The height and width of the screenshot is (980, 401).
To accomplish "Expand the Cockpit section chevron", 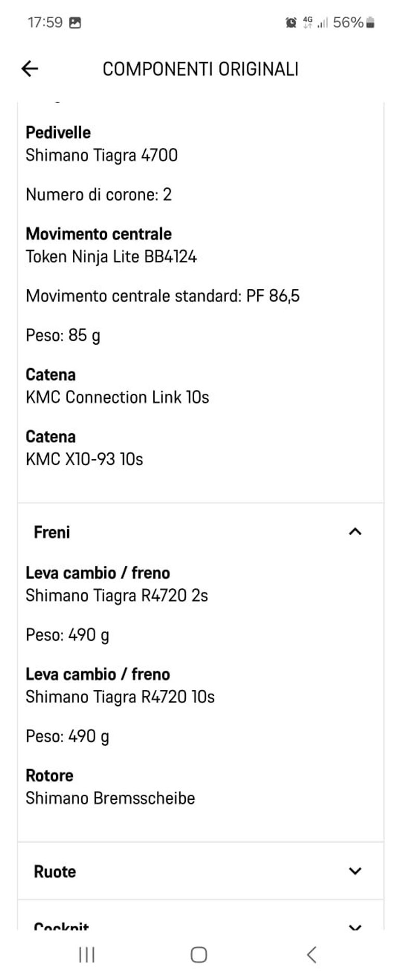I will click(355, 926).
